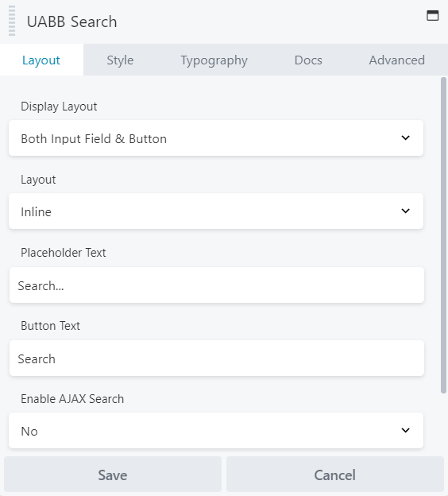This screenshot has height=496, width=448.
Task: Open Enable AJAX Search dropdown set to No
Action: click(216, 430)
